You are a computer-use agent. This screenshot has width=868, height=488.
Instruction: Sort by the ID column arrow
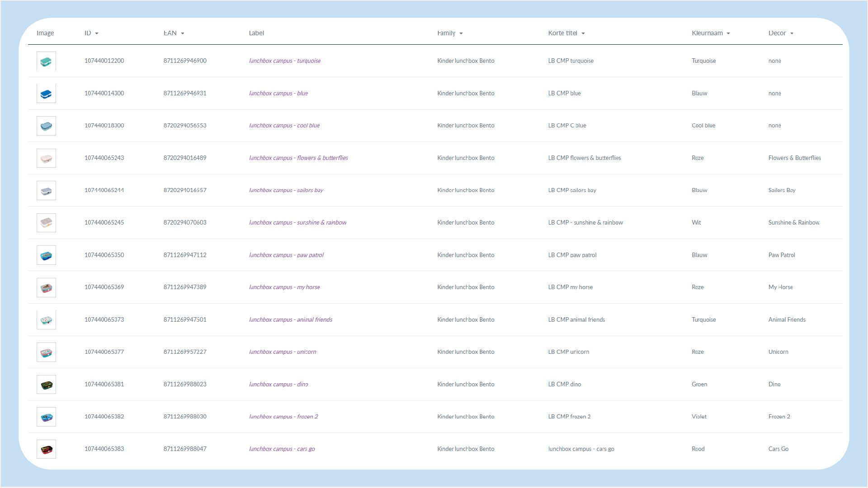coord(97,33)
